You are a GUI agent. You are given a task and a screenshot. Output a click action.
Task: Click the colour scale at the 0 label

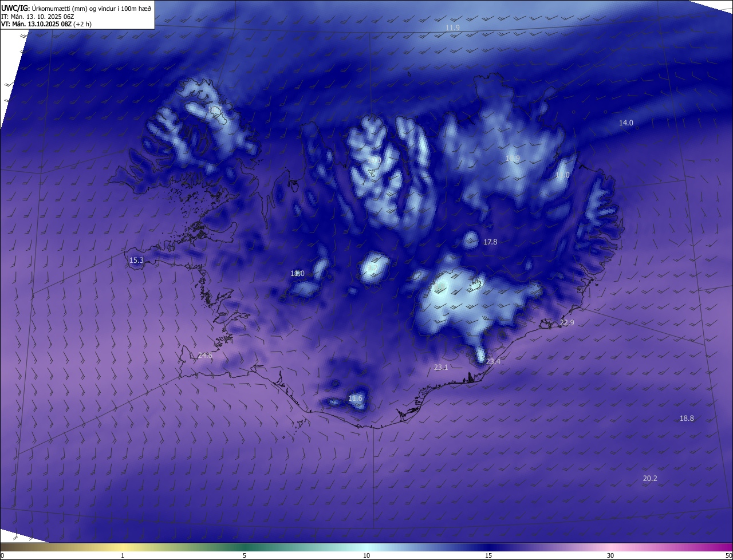(x=2, y=555)
